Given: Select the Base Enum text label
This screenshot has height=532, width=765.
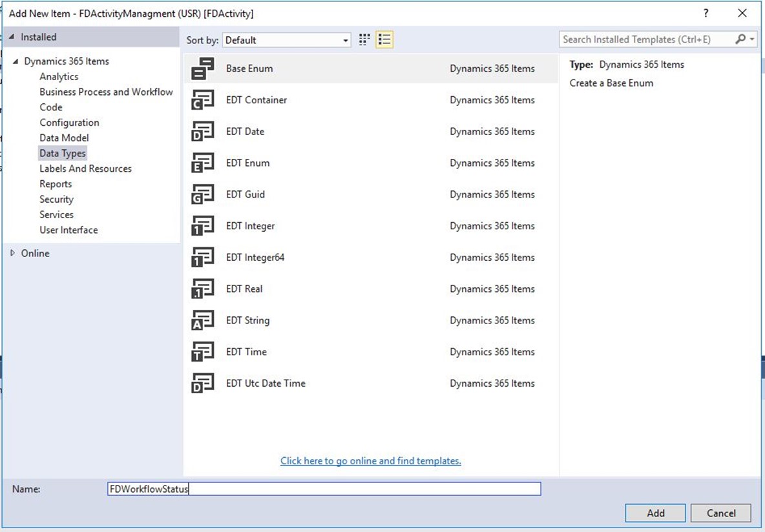Looking at the screenshot, I should pos(249,68).
